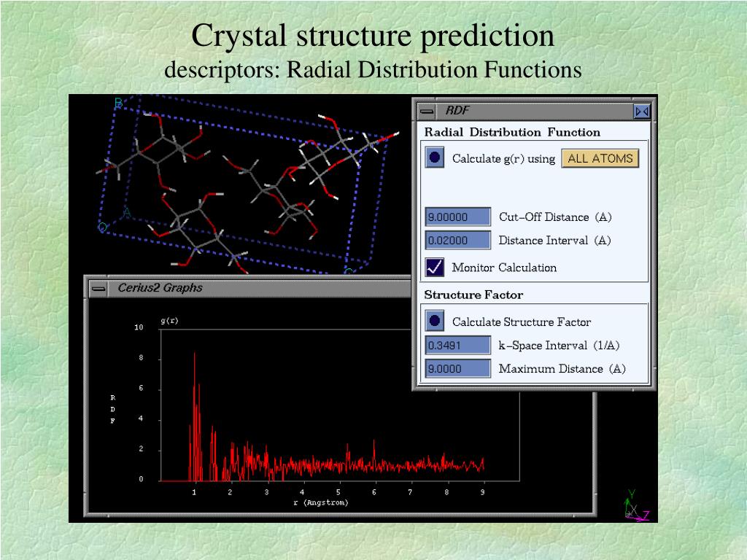Click the Structure Factor heading
Image resolution: width=747 pixels, height=560 pixels.
click(x=473, y=295)
